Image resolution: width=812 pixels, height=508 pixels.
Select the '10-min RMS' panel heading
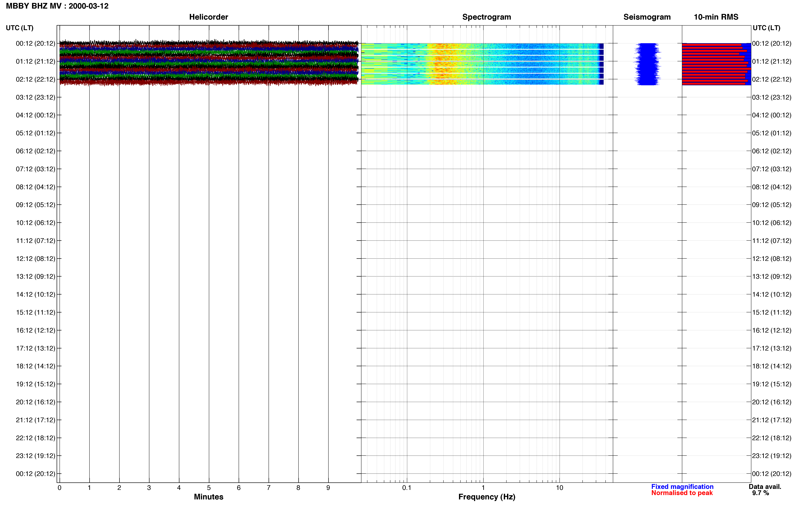[x=716, y=17]
